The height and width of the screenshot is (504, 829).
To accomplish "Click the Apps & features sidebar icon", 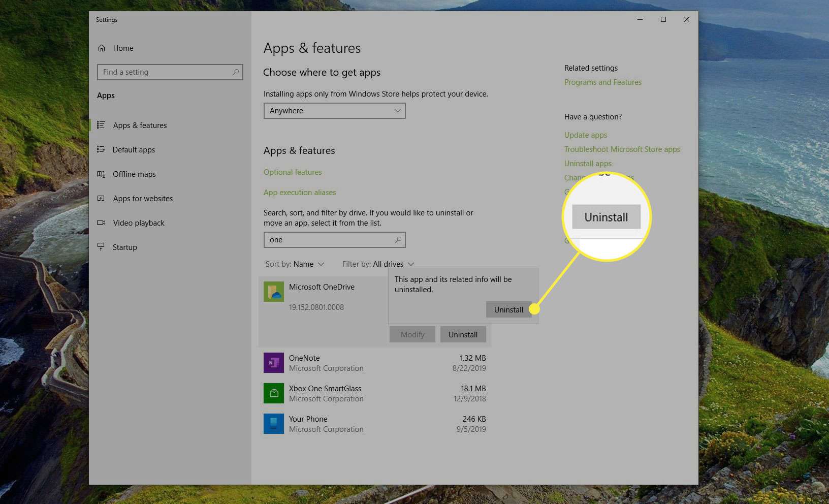I will tap(101, 125).
